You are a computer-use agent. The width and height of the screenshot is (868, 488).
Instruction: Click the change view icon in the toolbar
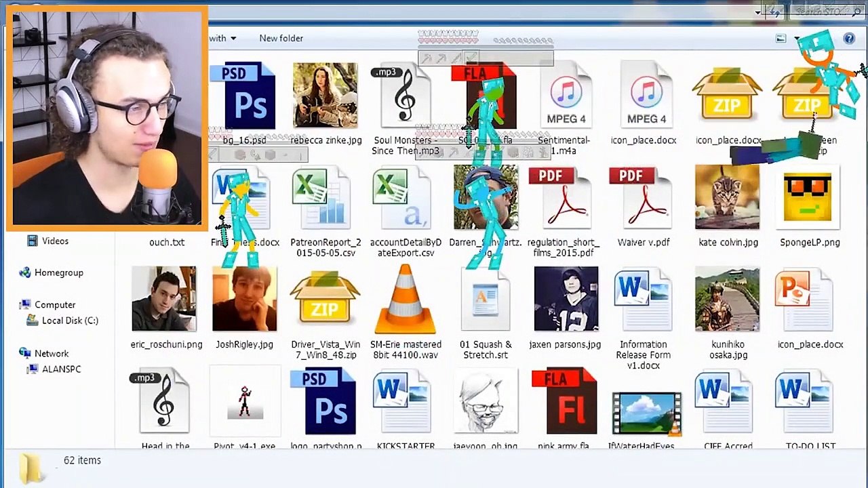click(x=781, y=39)
